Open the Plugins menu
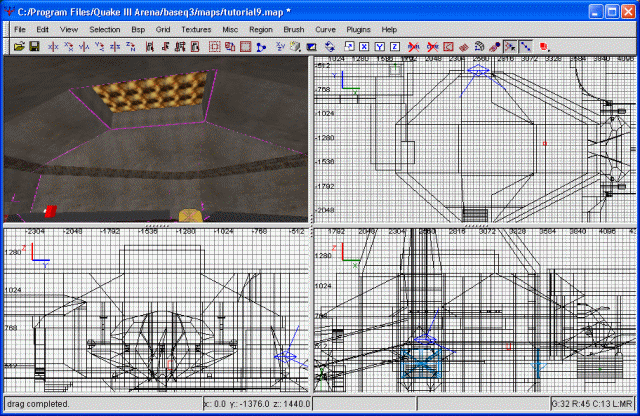640x416 pixels. (358, 29)
